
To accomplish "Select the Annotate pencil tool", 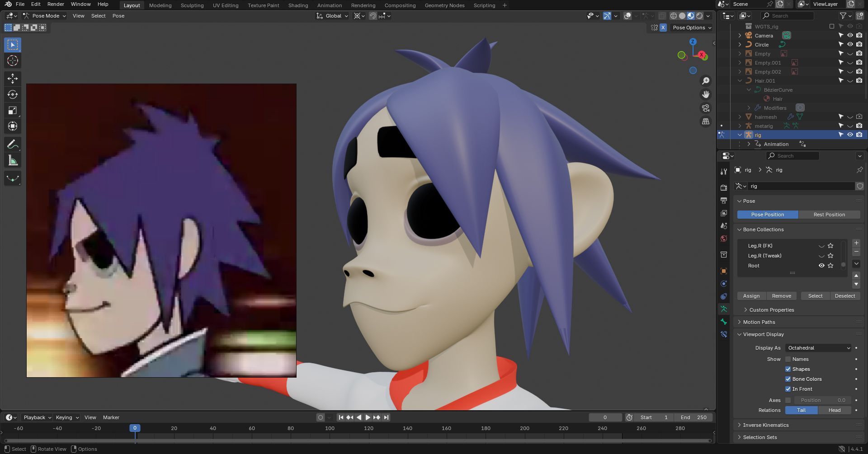I will click(13, 145).
